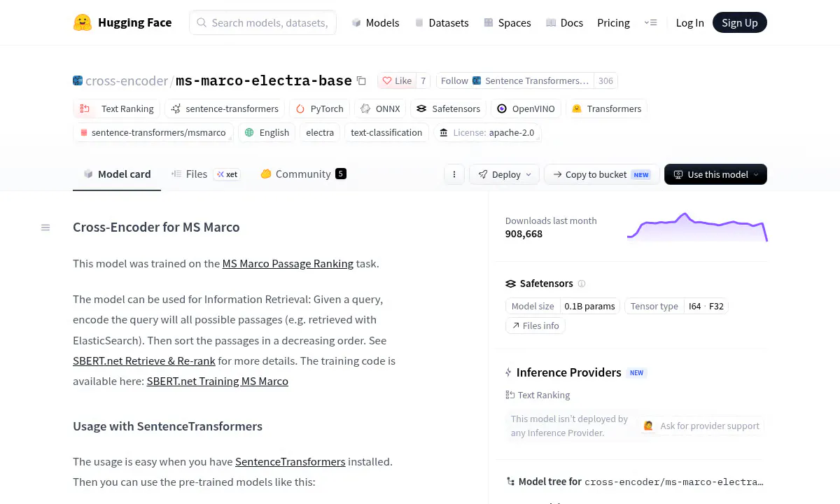The image size is (840, 504).
Task: Open SBERT.net Training MS Marco link
Action: (218, 381)
